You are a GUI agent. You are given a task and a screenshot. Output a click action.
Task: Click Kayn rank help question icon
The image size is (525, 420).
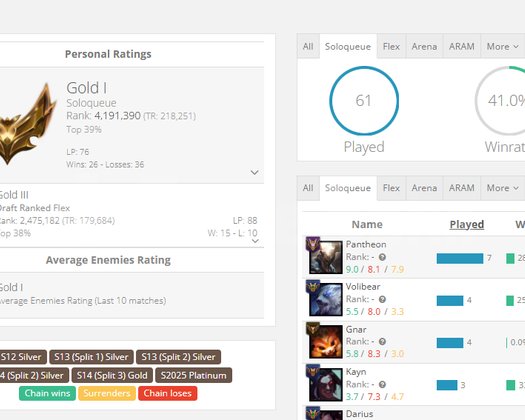382,384
